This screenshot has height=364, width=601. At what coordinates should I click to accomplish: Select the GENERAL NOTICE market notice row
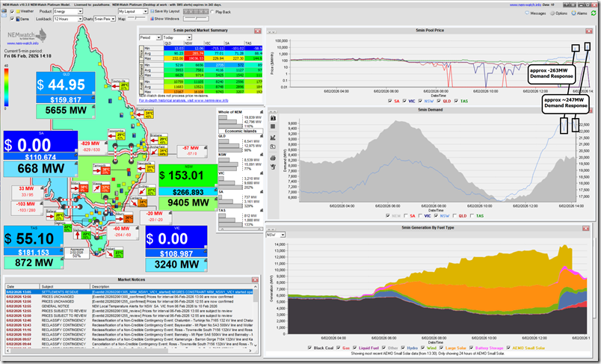[x=129, y=306]
